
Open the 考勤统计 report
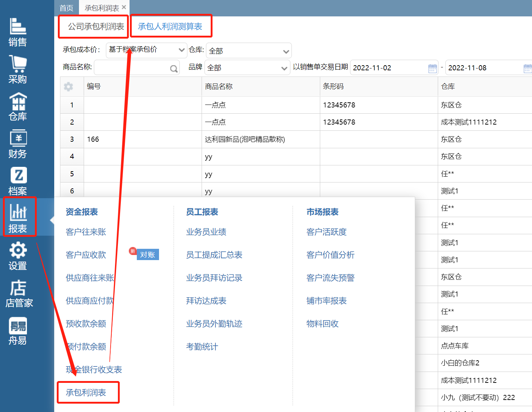point(202,347)
